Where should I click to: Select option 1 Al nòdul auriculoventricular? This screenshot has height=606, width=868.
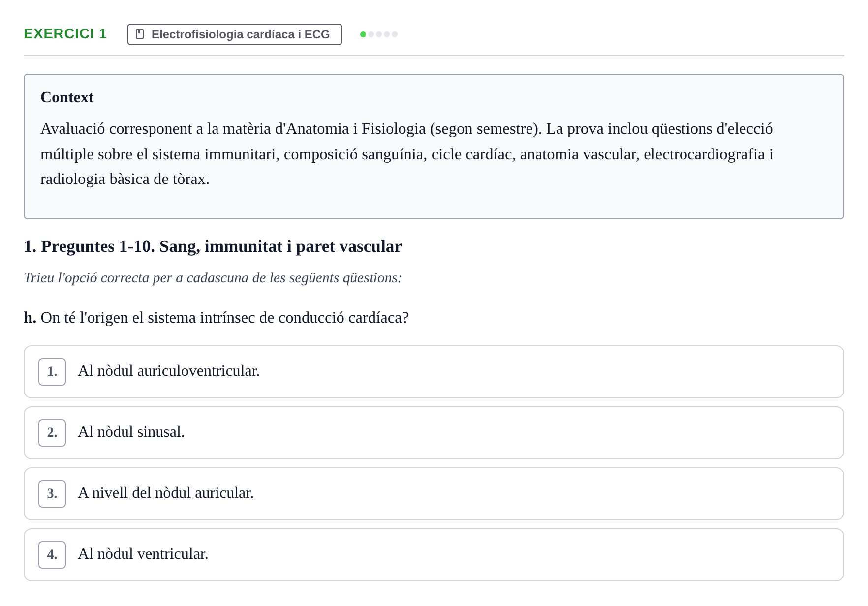click(x=434, y=372)
